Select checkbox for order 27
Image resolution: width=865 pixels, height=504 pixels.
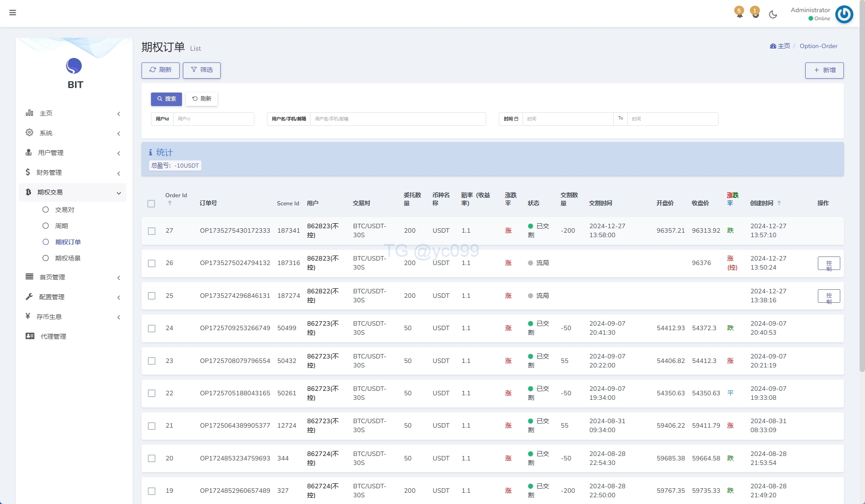[152, 231]
